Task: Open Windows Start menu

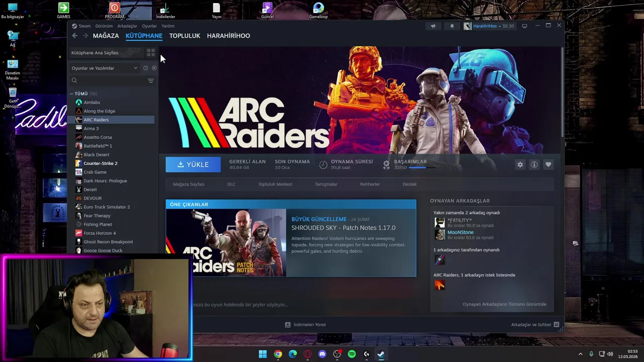Action: (x=263, y=354)
